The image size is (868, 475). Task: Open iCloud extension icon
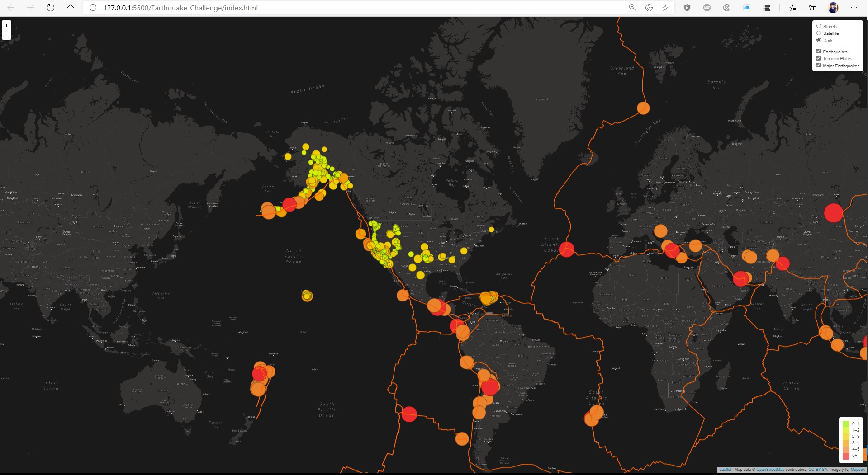pyautogui.click(x=747, y=8)
